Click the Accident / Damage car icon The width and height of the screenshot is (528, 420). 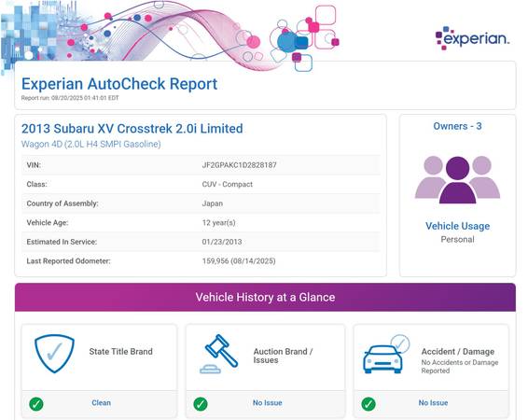(386, 354)
